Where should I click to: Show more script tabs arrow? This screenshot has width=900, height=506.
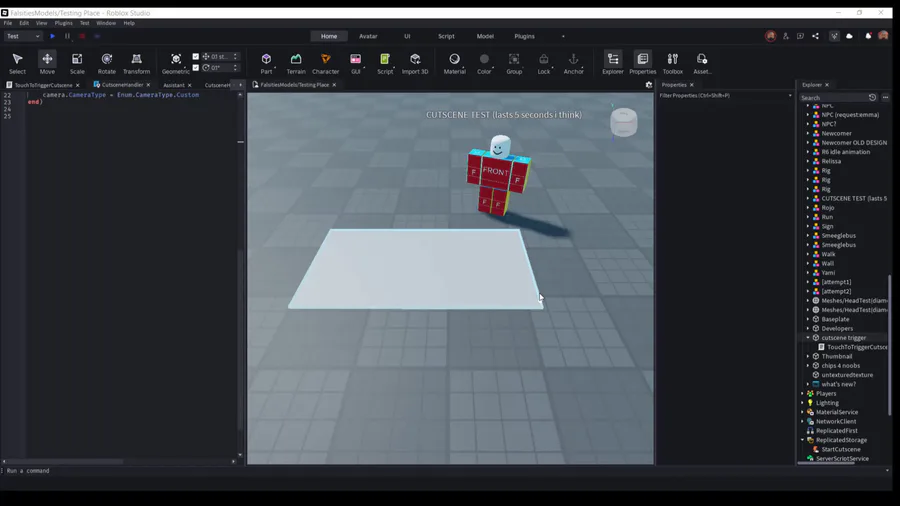click(240, 85)
